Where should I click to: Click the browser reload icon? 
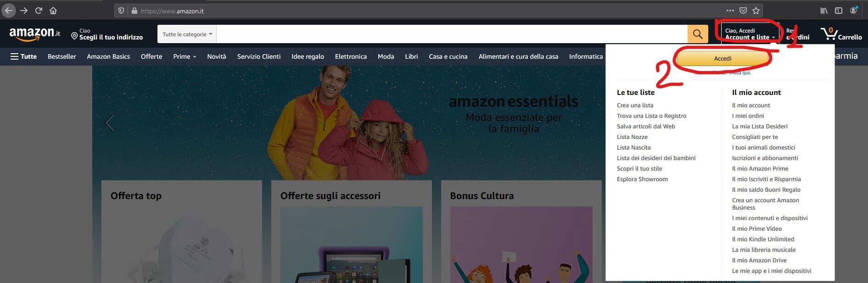click(x=39, y=11)
